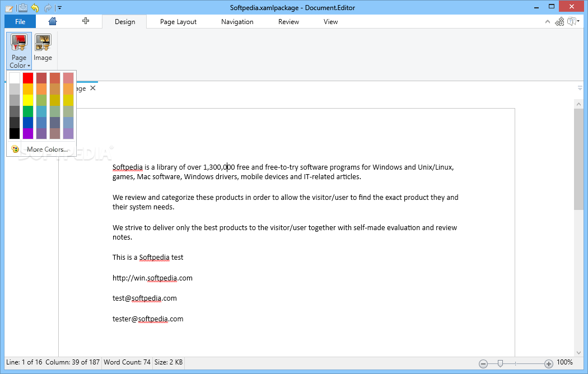
Task: Click the http://win.softpedia.com line
Action: coord(152,278)
